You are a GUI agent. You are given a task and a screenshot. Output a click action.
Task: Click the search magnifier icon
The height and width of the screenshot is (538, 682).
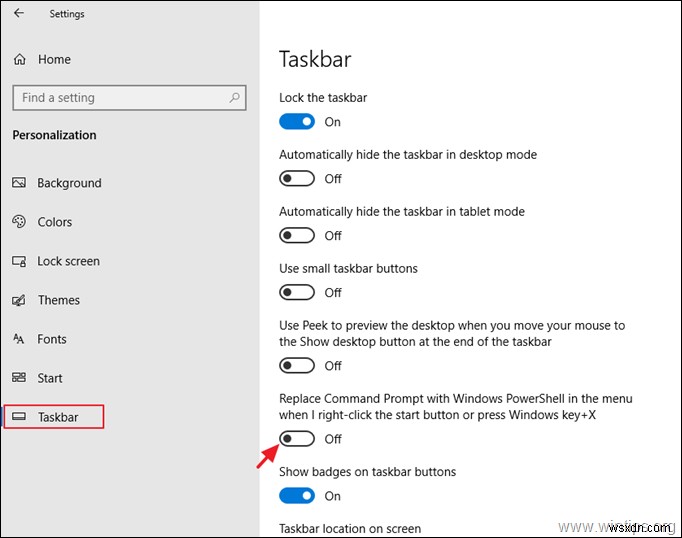(x=235, y=97)
